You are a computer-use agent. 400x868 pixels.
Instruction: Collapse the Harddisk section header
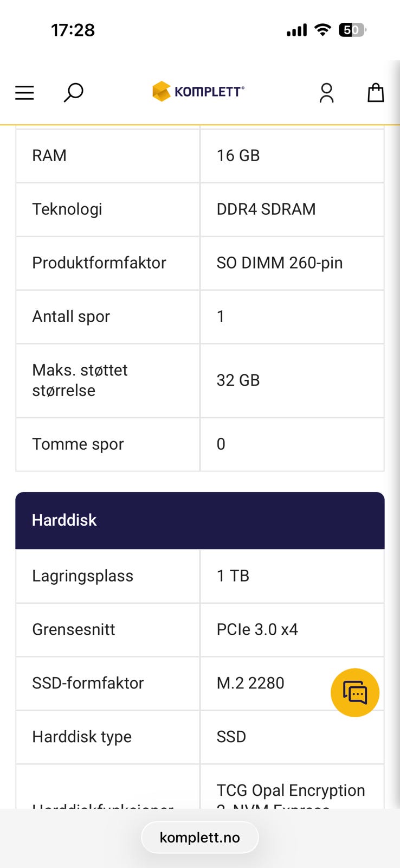pyautogui.click(x=200, y=520)
